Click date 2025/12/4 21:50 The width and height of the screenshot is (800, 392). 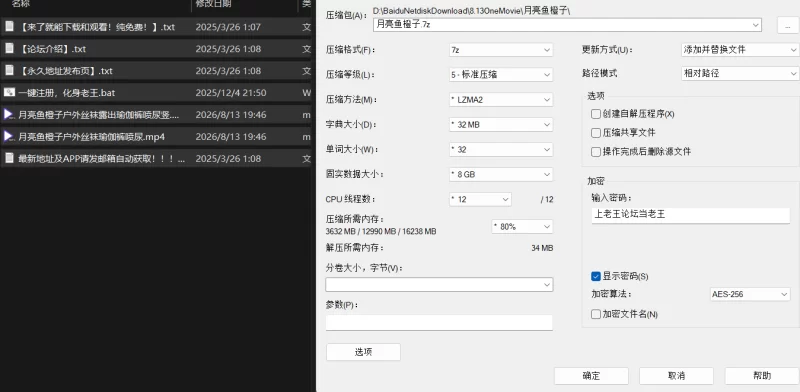click(231, 93)
